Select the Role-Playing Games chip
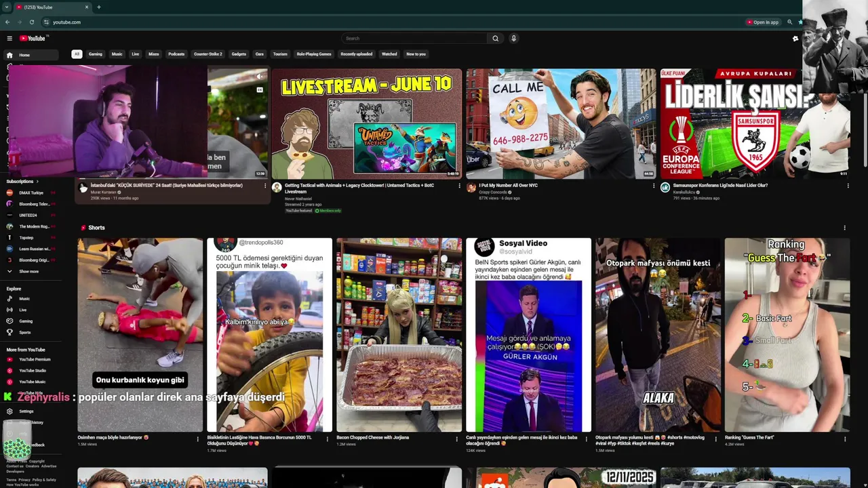The height and width of the screenshot is (488, 868). click(314, 54)
